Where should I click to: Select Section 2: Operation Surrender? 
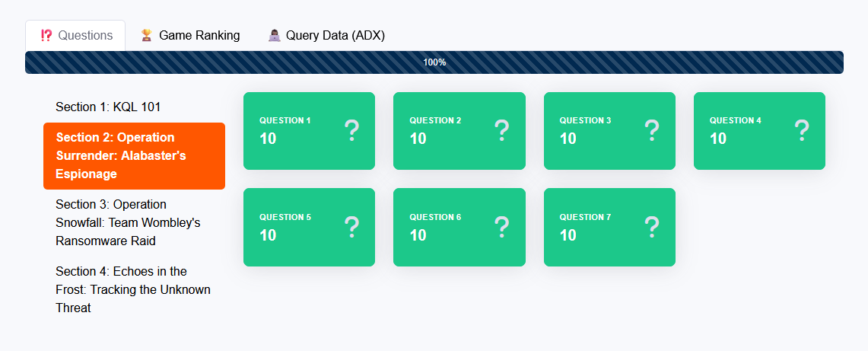point(134,155)
